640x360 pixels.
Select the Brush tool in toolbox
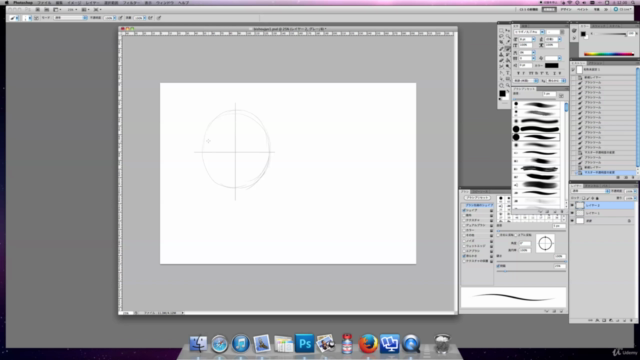pos(508,49)
